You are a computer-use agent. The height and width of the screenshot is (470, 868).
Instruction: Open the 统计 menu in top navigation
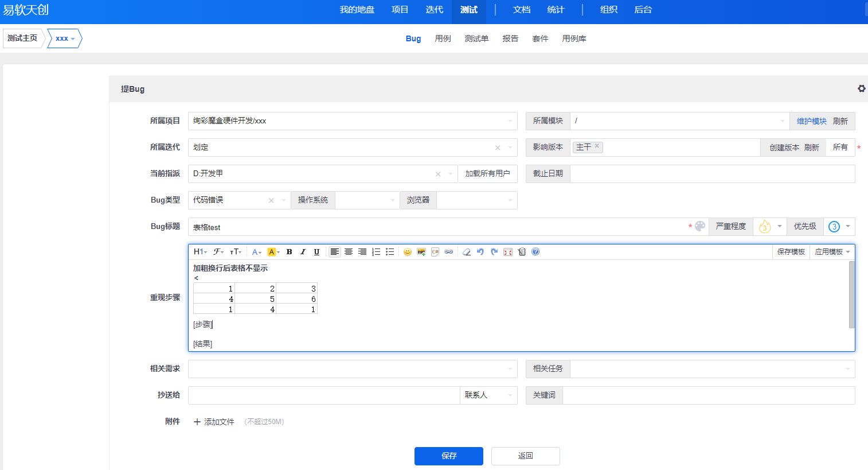[556, 10]
